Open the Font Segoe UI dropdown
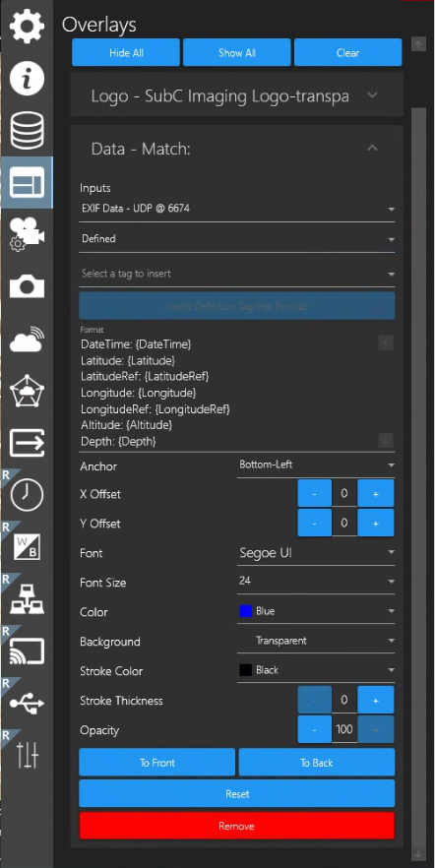 (x=316, y=552)
